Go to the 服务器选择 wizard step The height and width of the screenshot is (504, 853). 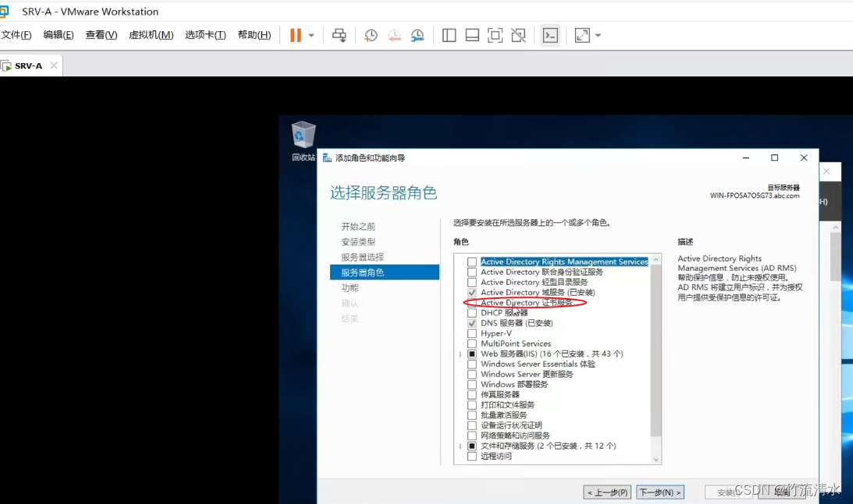coord(362,257)
